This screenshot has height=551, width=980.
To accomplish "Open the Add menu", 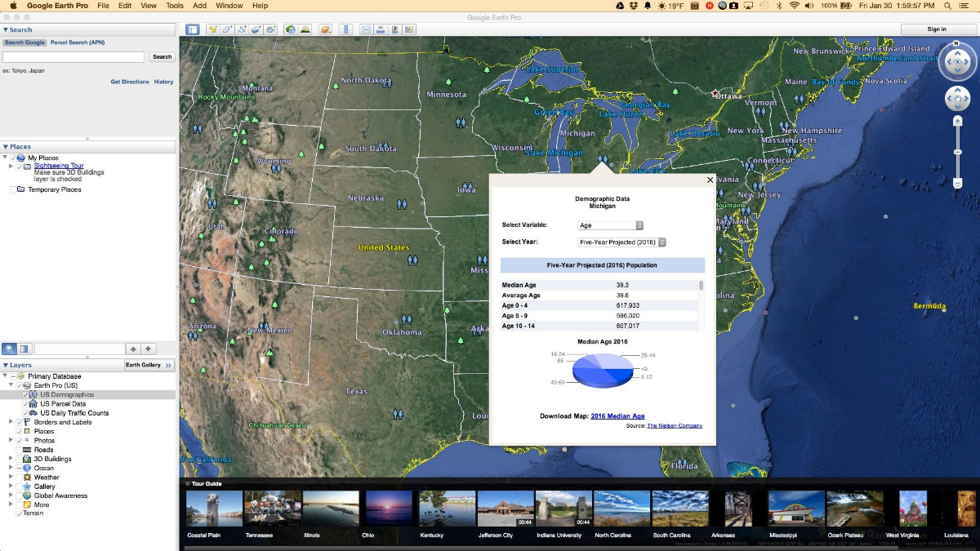I will 199,5.
